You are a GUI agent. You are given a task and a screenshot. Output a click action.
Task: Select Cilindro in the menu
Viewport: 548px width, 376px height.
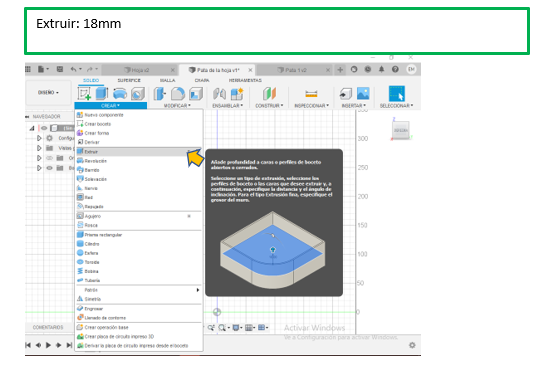coord(139,244)
